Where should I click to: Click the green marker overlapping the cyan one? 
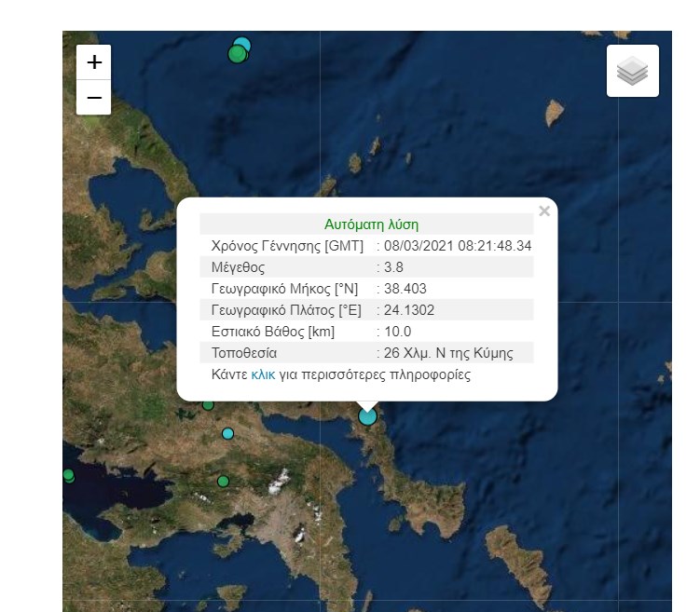237,54
